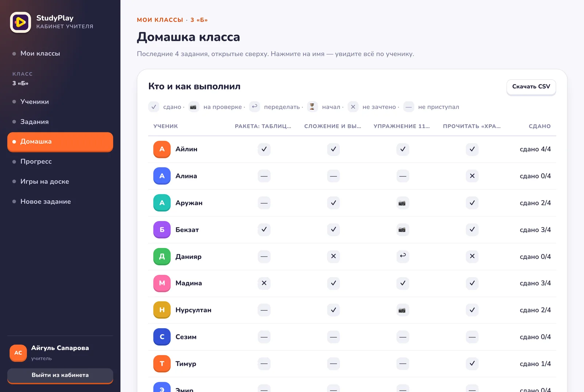
Task: Click Алина's dash icon for Ракета: Таблиц
Action: coord(264,176)
